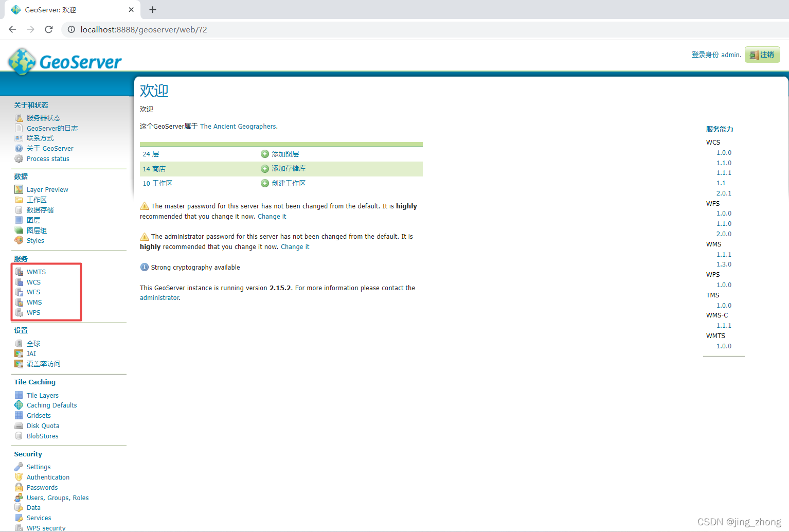Click the Authentication shield icon
This screenshot has height=532, width=789.
click(19, 477)
